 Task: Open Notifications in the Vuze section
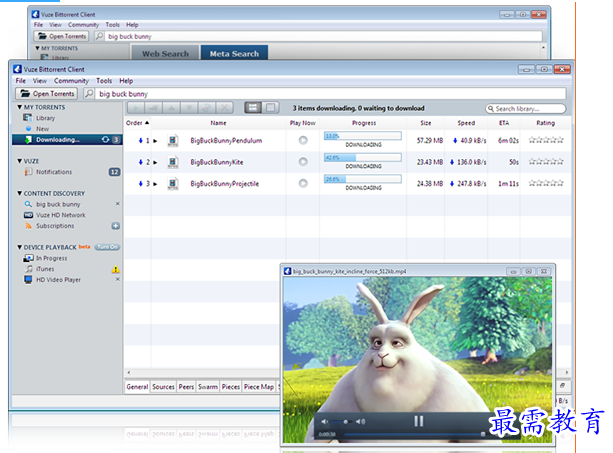click(54, 172)
